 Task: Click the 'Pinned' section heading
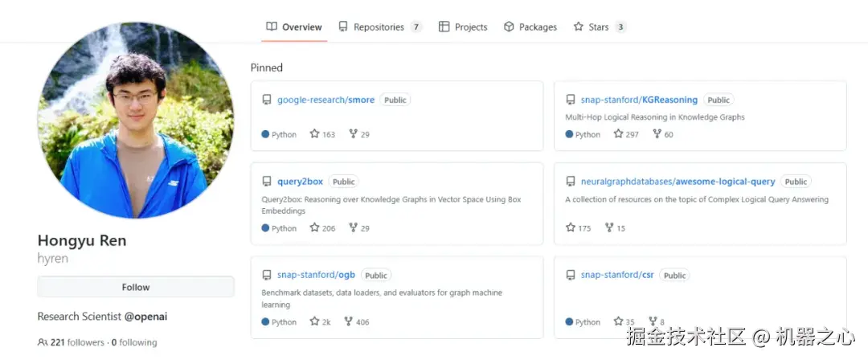[267, 67]
